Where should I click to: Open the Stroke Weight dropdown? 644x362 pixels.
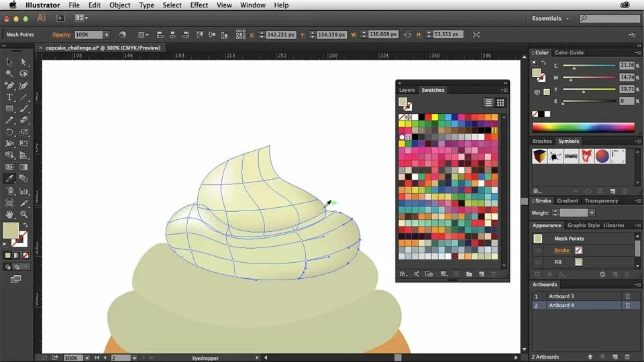[x=592, y=213]
